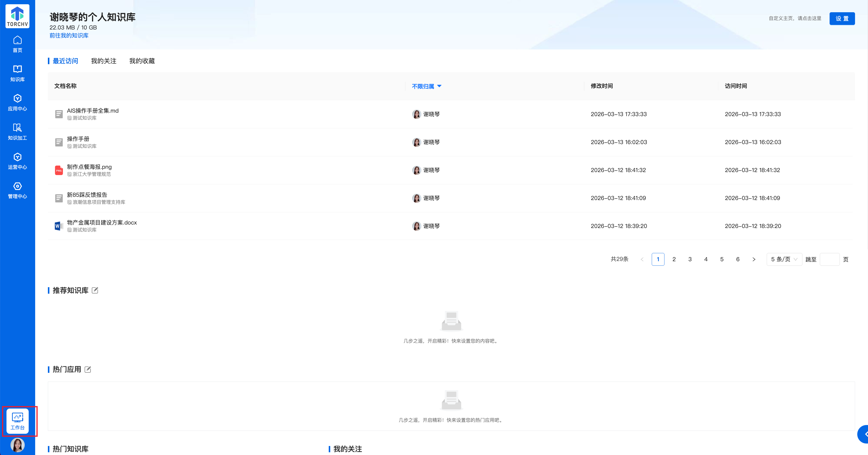
Task: Click the user avatar at sidebar bottom
Action: [17, 445]
